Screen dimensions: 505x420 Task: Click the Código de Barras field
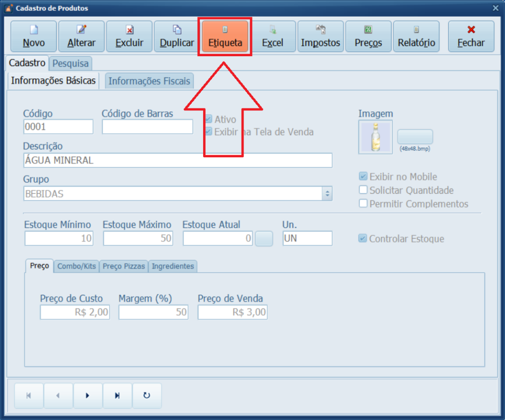(x=147, y=127)
